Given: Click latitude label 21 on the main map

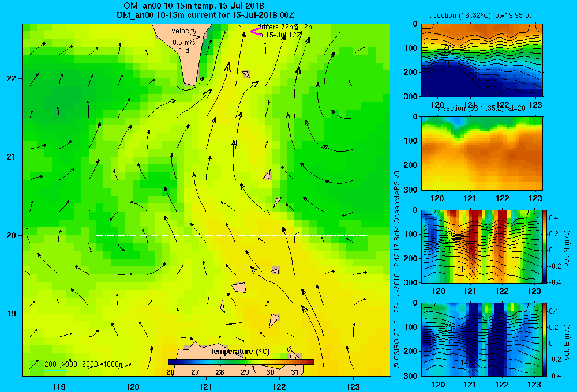Looking at the screenshot, I should point(12,157).
